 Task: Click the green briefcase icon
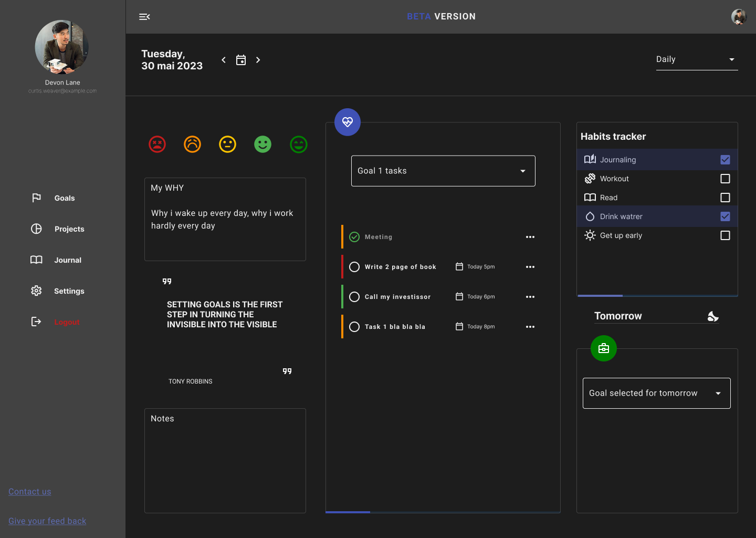(604, 348)
